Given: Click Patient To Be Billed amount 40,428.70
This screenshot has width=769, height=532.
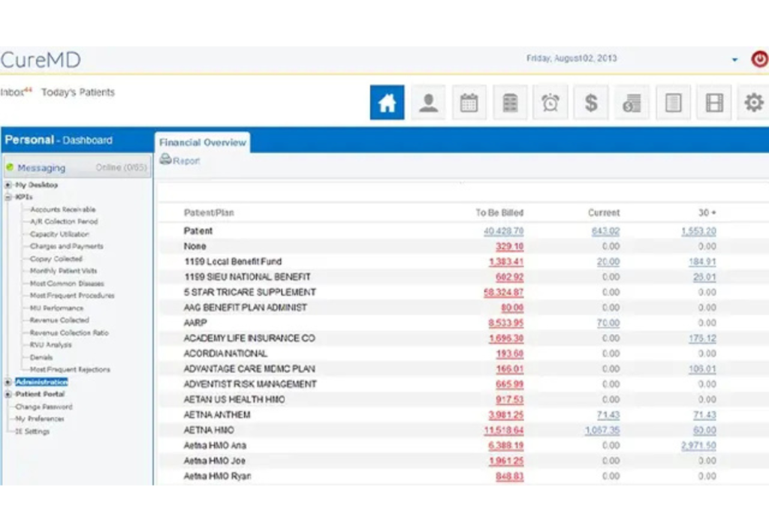Looking at the screenshot, I should click(504, 230).
